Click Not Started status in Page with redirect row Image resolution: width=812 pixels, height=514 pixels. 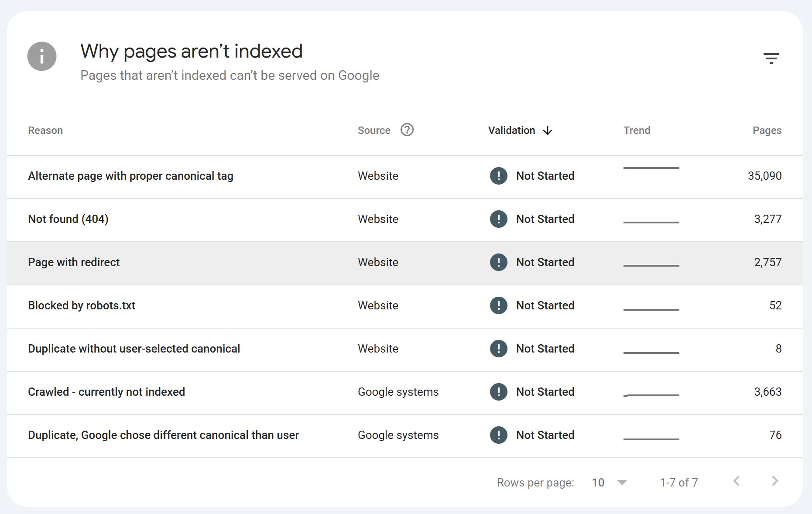(545, 262)
